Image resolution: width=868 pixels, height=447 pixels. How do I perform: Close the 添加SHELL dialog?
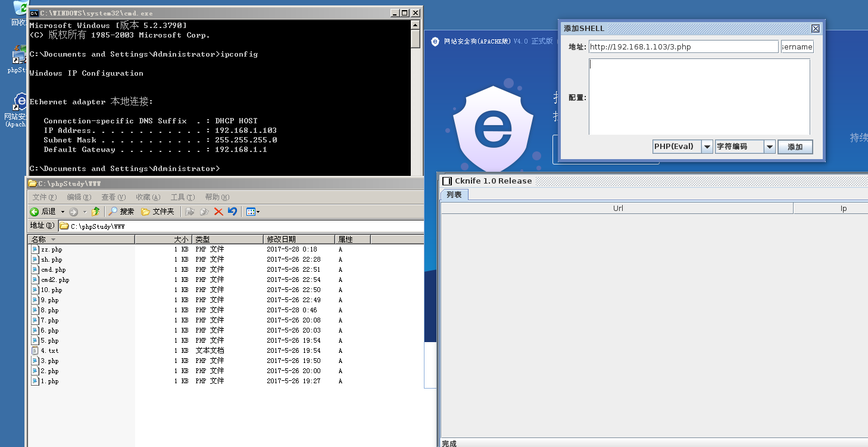[x=816, y=29]
